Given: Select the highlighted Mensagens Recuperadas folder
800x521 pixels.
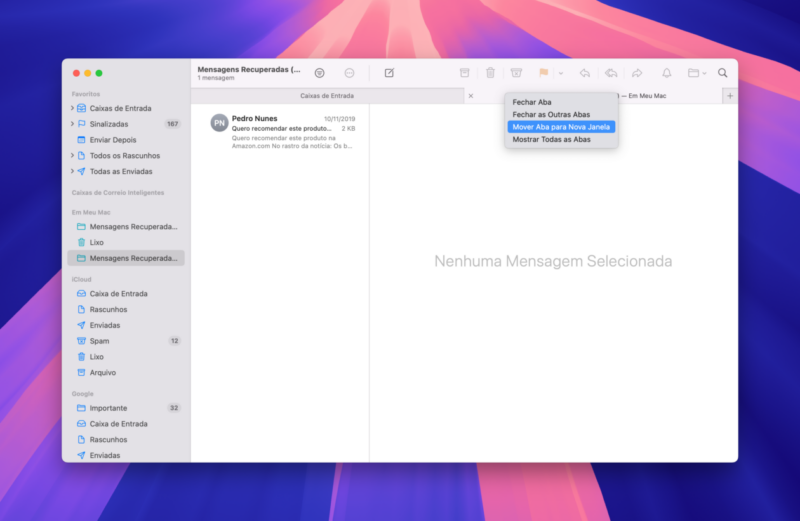Looking at the screenshot, I should click(126, 258).
